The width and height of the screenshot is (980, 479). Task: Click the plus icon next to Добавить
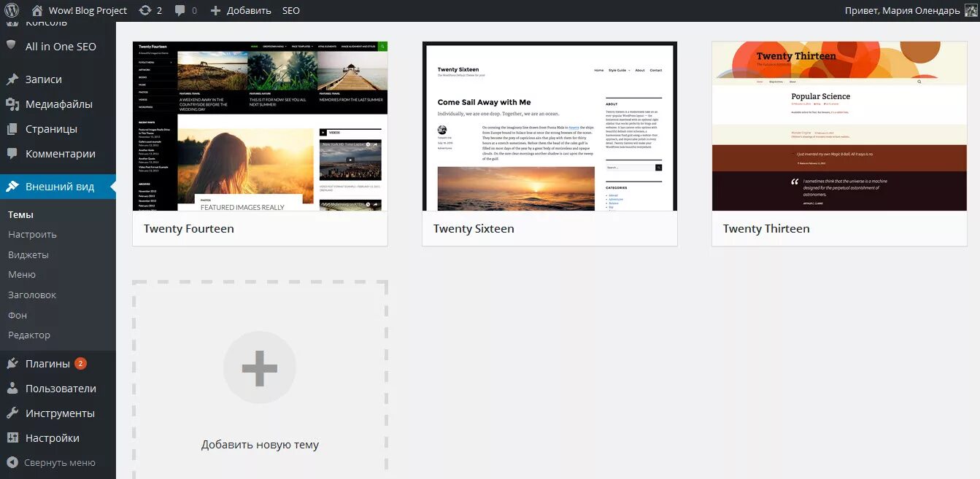pyautogui.click(x=215, y=10)
